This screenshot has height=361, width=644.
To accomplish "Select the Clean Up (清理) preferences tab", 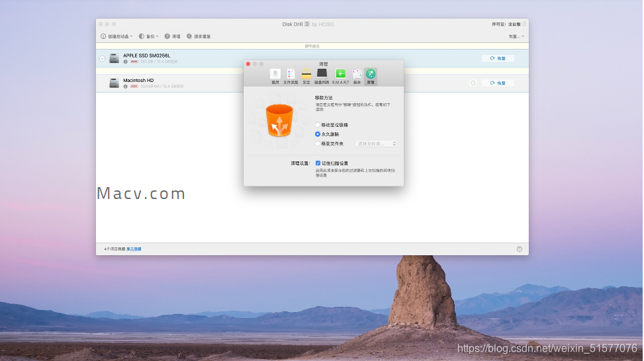I will (x=371, y=76).
